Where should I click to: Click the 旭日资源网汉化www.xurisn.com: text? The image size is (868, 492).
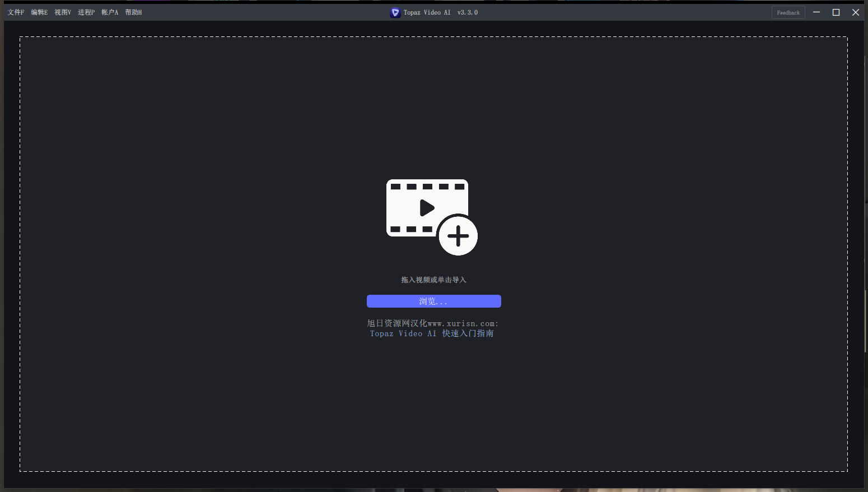(x=432, y=323)
